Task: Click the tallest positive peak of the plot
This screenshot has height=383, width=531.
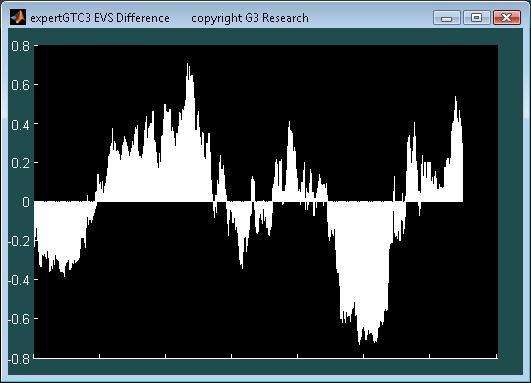Action: [188, 64]
